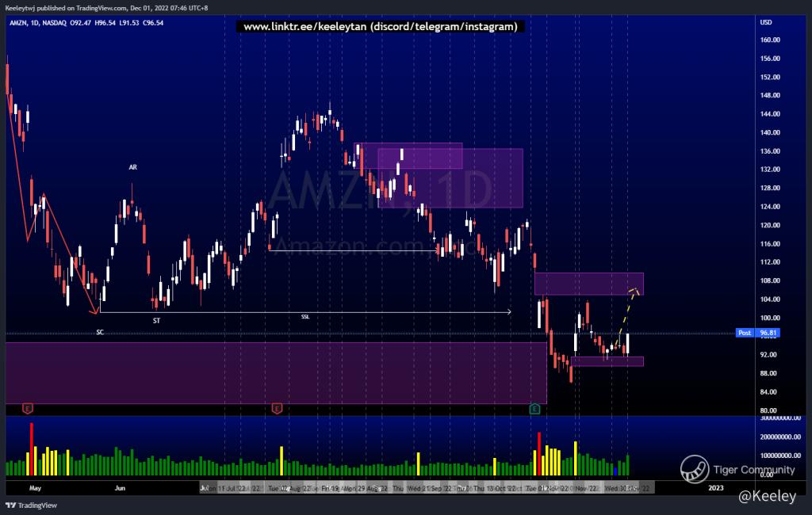Click the 128.00 price axis label
This screenshot has height=515, width=812.
770,188
